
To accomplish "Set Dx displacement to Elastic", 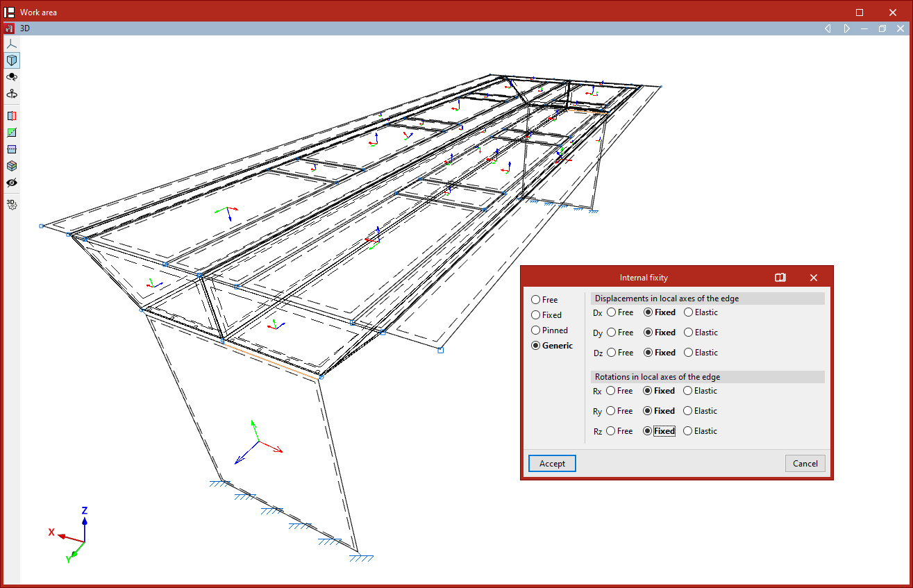I will (x=701, y=312).
